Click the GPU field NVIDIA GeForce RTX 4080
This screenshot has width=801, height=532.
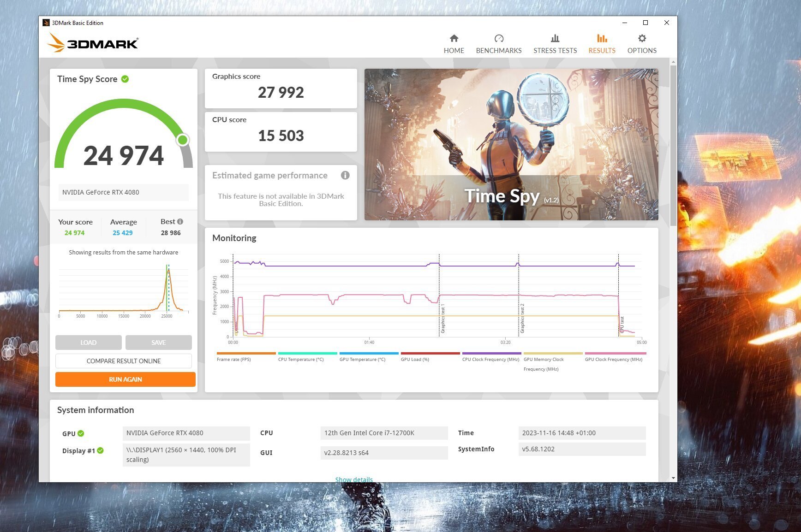(x=186, y=433)
